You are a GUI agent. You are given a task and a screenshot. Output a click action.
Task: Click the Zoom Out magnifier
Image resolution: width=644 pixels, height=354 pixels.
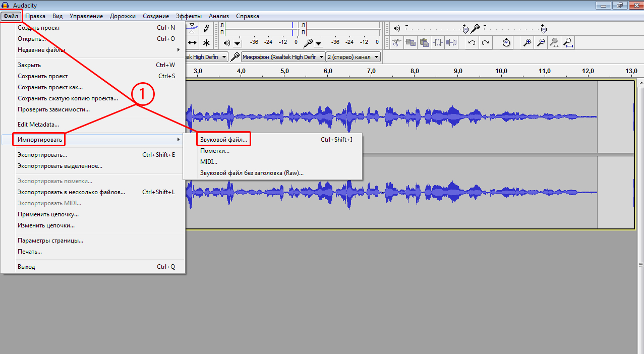541,42
